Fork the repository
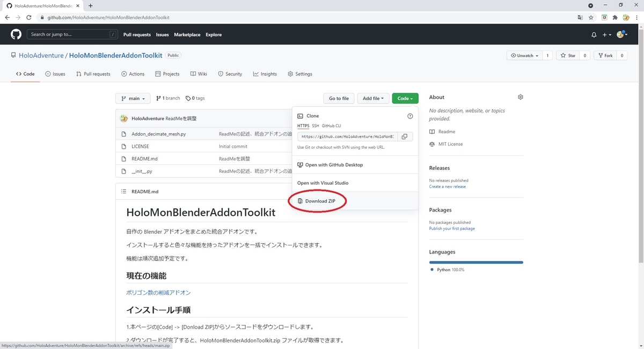The image size is (644, 349). pyautogui.click(x=605, y=55)
